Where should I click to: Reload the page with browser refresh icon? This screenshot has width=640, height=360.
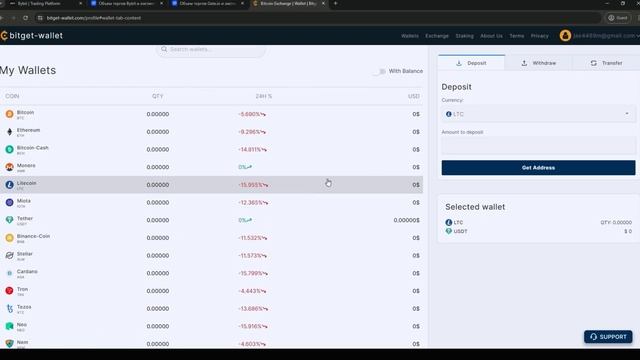[x=26, y=18]
